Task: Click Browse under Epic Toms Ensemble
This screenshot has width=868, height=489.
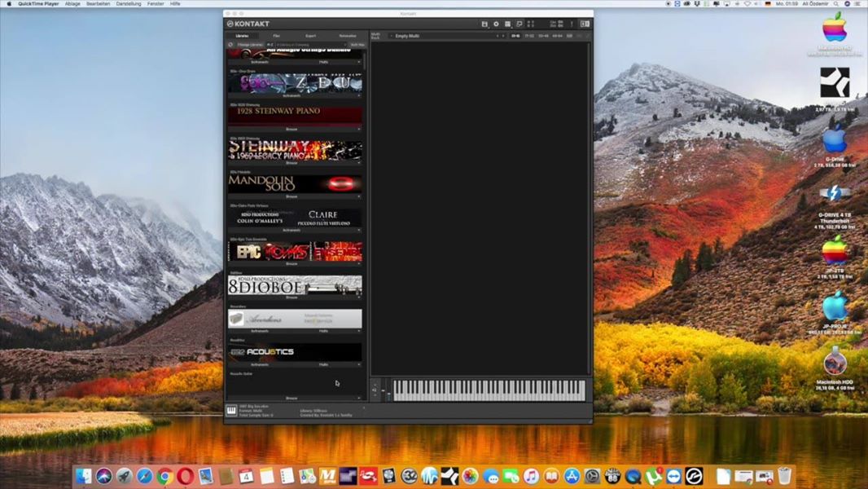Action: (x=292, y=263)
